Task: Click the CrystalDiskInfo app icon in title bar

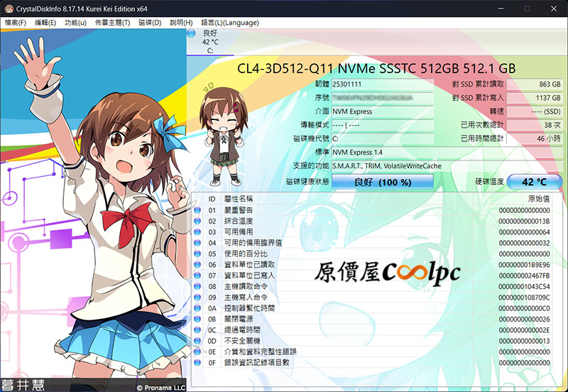Action: pos(9,9)
